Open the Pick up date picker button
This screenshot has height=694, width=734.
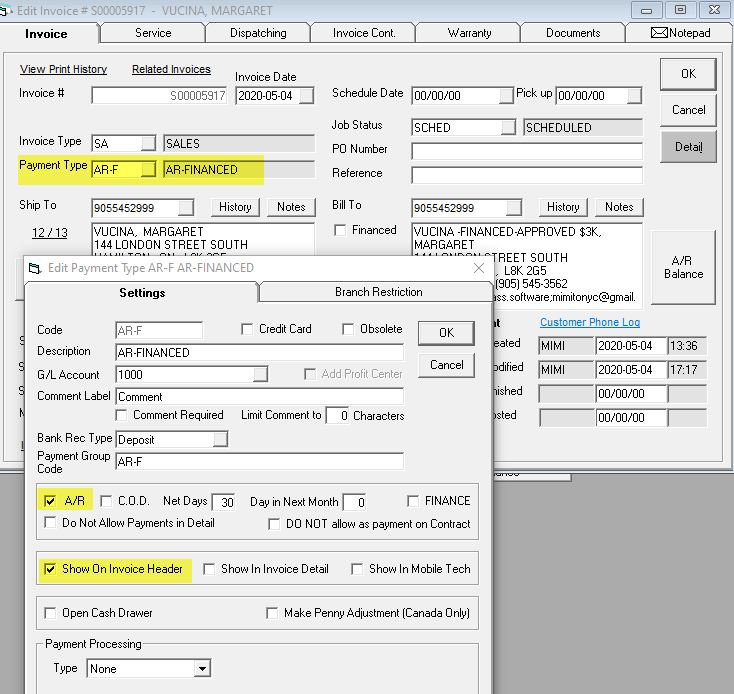pos(634,95)
